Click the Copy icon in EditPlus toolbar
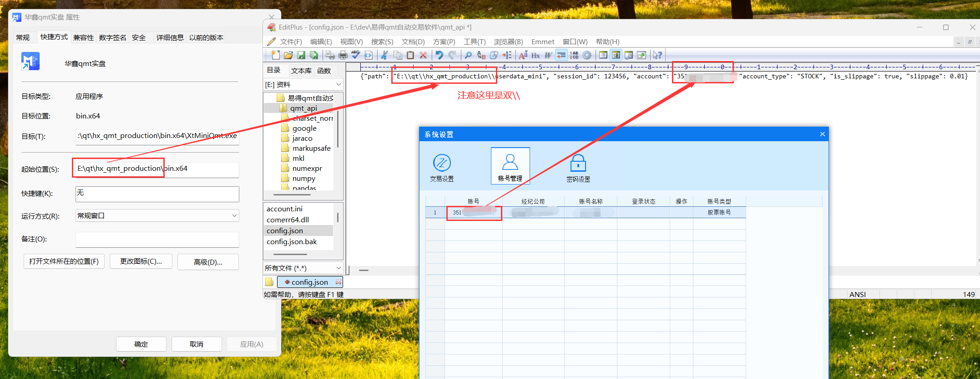The height and width of the screenshot is (379, 980). tap(397, 55)
